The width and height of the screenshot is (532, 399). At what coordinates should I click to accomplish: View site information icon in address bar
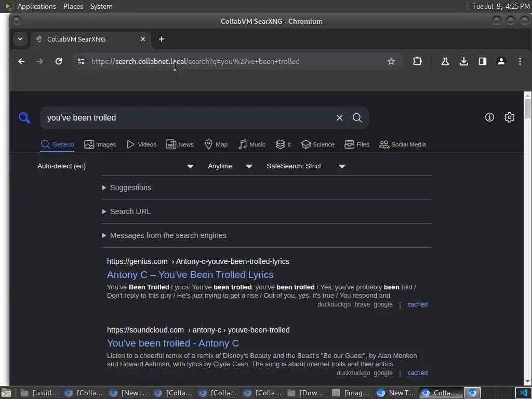pyautogui.click(x=81, y=61)
